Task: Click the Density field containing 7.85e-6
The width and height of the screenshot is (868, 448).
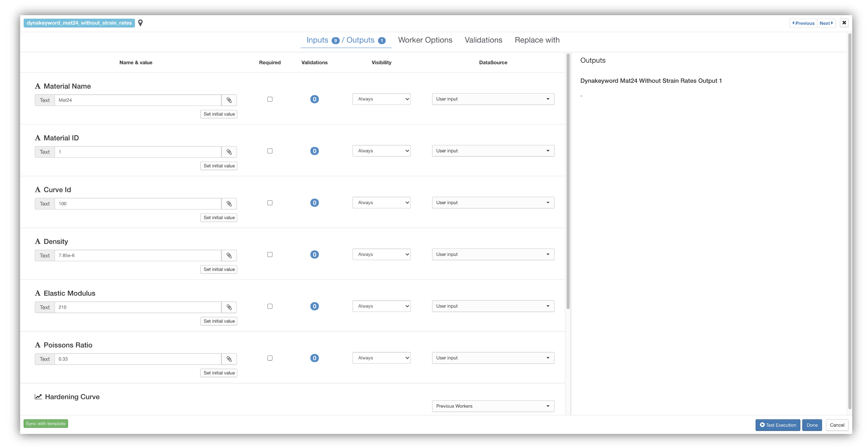Action: coord(138,255)
